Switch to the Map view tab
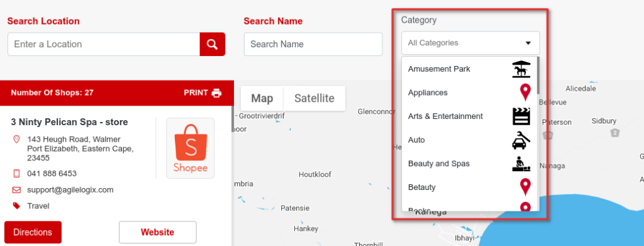644x246 pixels. (262, 98)
